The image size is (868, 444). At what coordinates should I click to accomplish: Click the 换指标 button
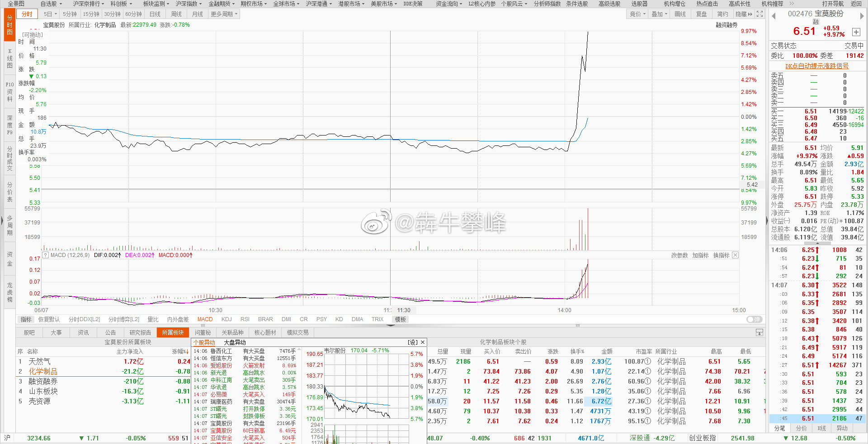point(721,255)
